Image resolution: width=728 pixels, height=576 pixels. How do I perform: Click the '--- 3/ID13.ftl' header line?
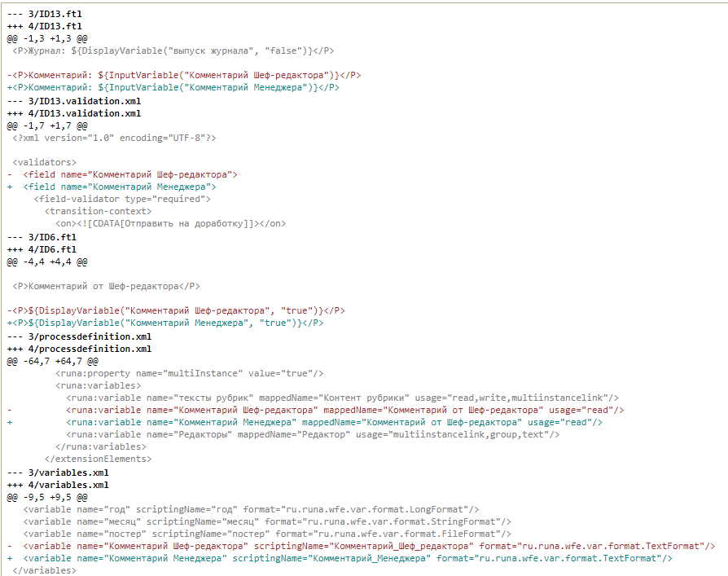click(45, 15)
